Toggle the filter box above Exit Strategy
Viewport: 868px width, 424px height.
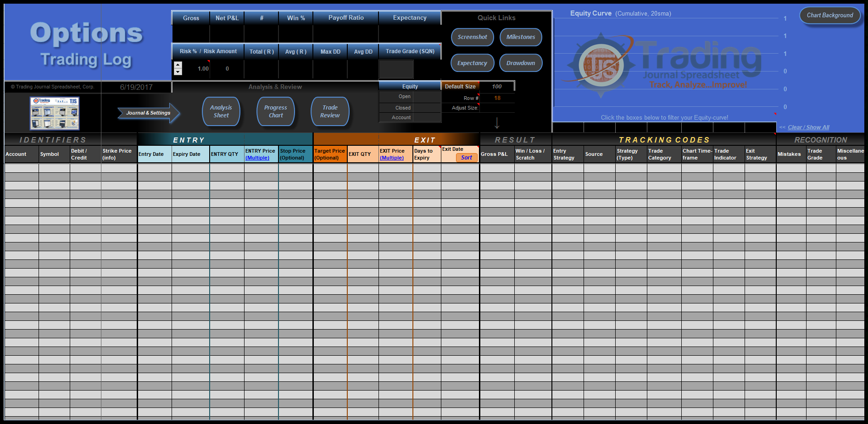pos(760,127)
